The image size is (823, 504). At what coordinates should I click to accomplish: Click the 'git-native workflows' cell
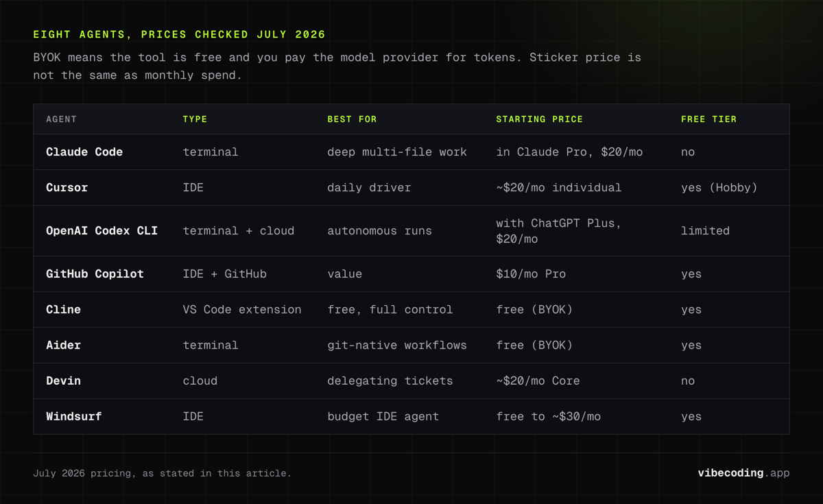point(397,346)
